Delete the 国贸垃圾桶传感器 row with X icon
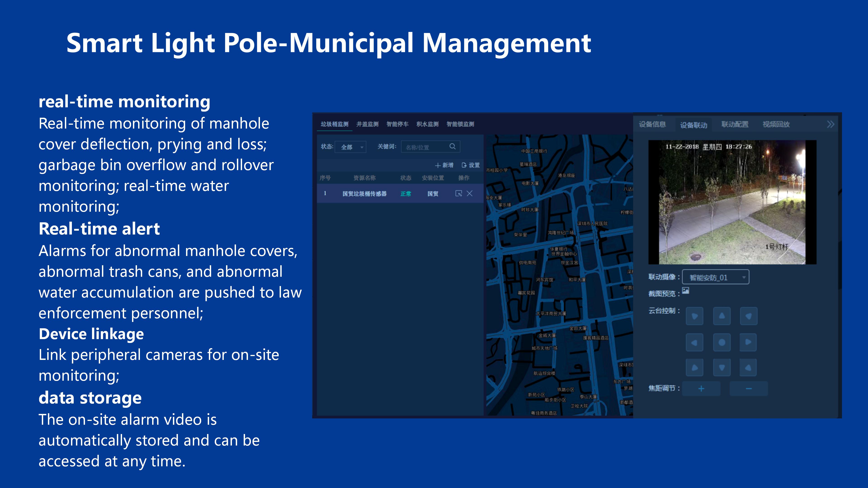Viewport: 868px width, 488px height. 469,193
